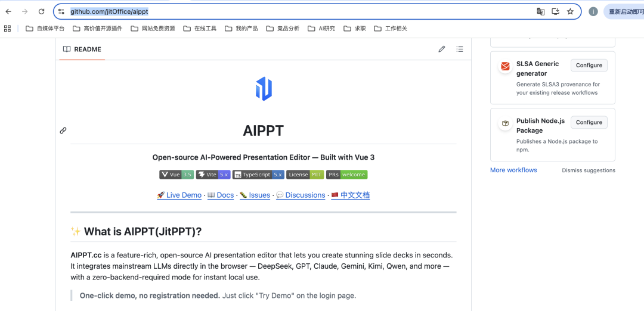Click Dismiss suggestions
The height and width of the screenshot is (311, 644).
tap(589, 170)
